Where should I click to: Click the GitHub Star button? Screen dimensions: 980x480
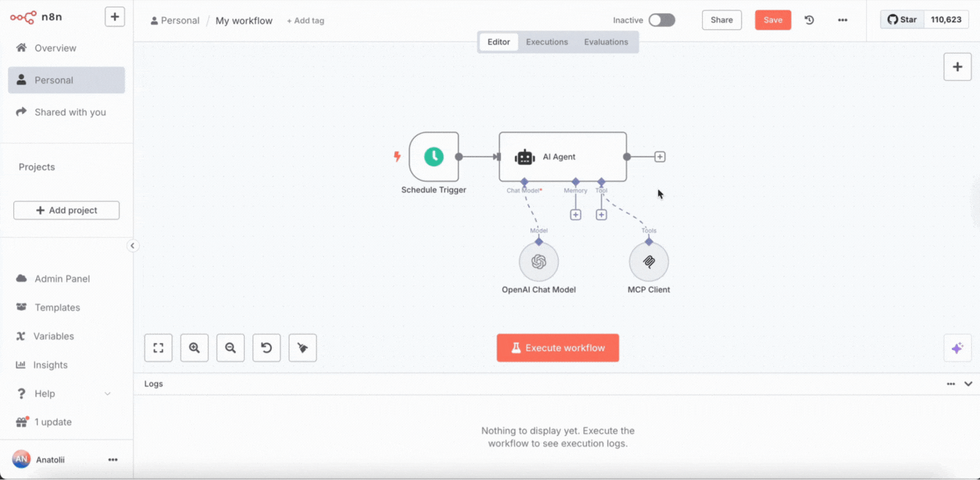pyautogui.click(x=902, y=19)
